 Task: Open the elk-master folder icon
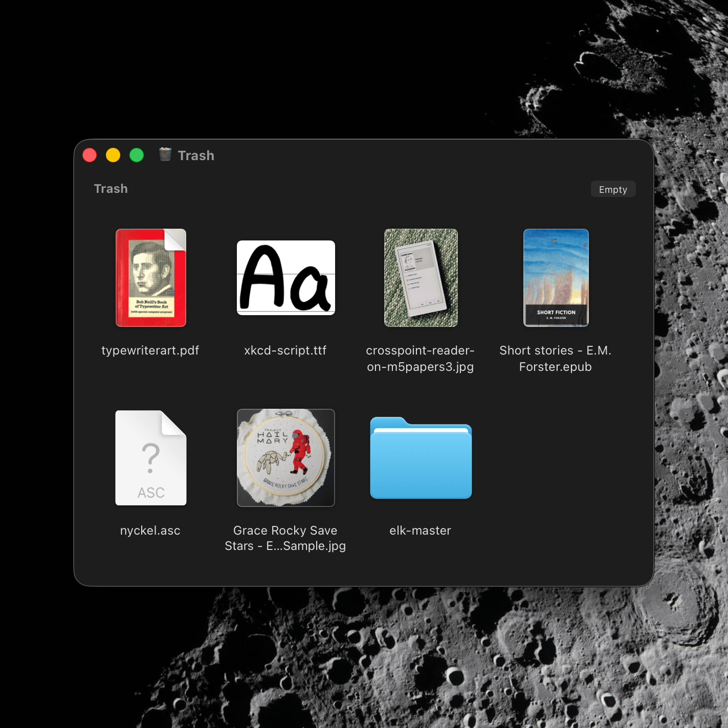(x=421, y=458)
